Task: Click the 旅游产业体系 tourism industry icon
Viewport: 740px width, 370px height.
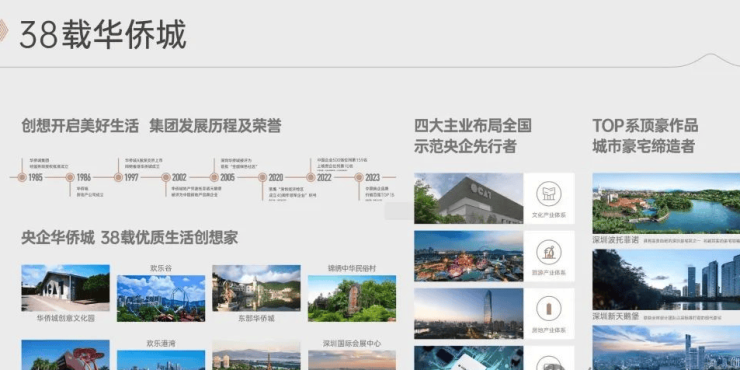Action: 549,252
